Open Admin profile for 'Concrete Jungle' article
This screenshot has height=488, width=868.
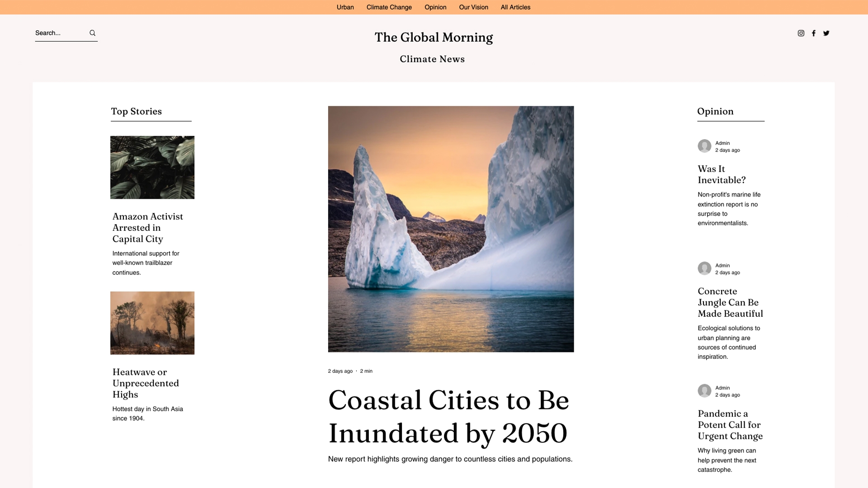[x=704, y=268]
